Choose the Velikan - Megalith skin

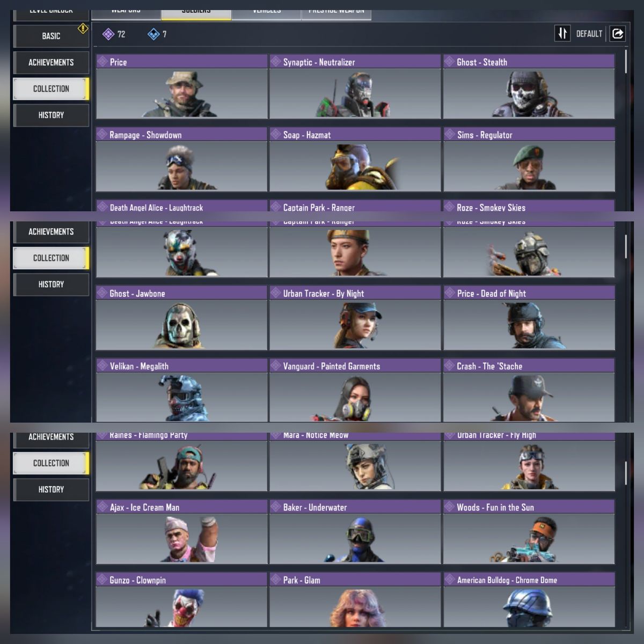tap(181, 397)
